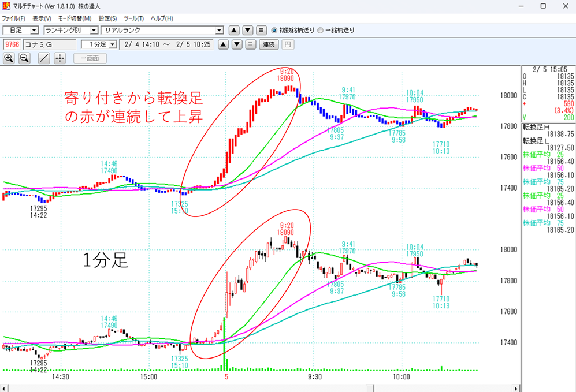The width and height of the screenshot is (576, 392).
Task: Click the up arrow beside リアルランク dropdown
Action: tap(235, 29)
